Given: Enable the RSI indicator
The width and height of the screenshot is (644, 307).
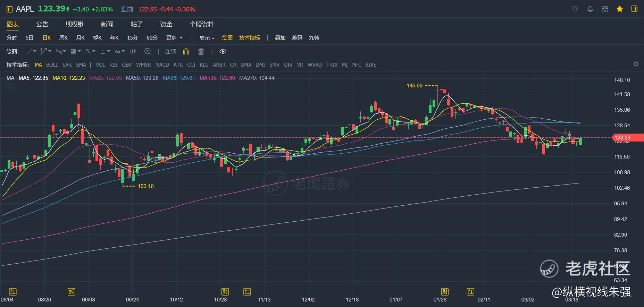Looking at the screenshot, I should 114,65.
